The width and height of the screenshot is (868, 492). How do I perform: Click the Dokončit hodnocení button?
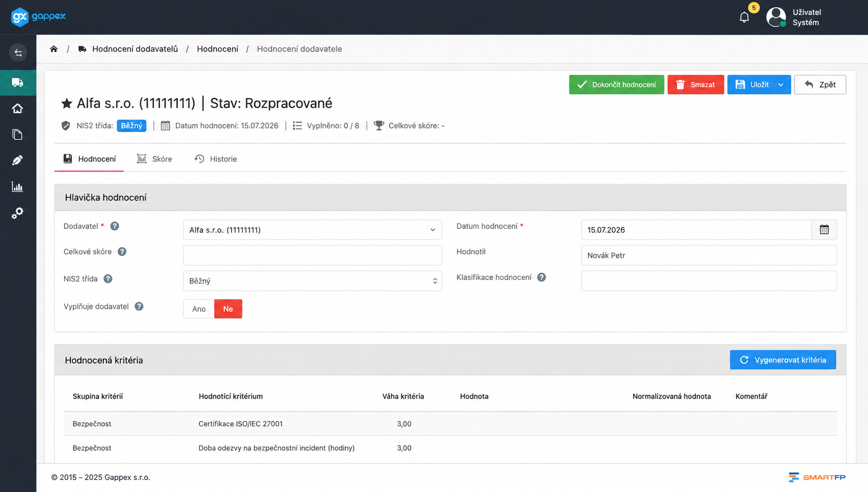[617, 84]
